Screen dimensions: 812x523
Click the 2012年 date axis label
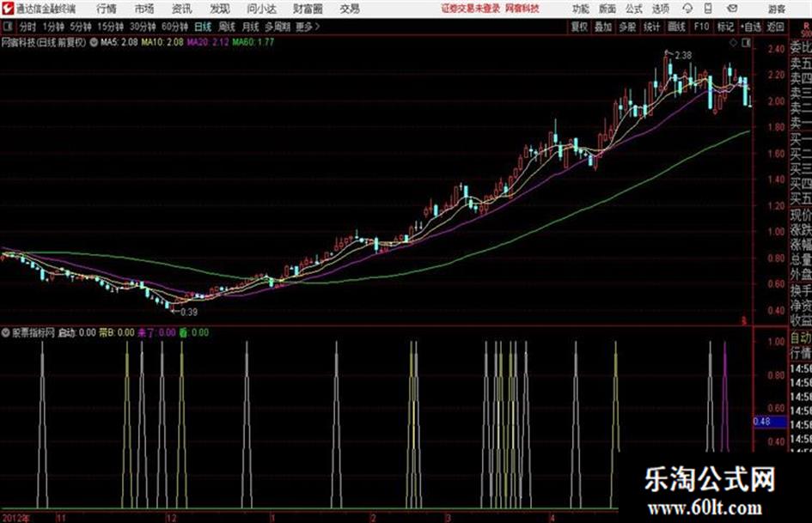tap(16, 518)
